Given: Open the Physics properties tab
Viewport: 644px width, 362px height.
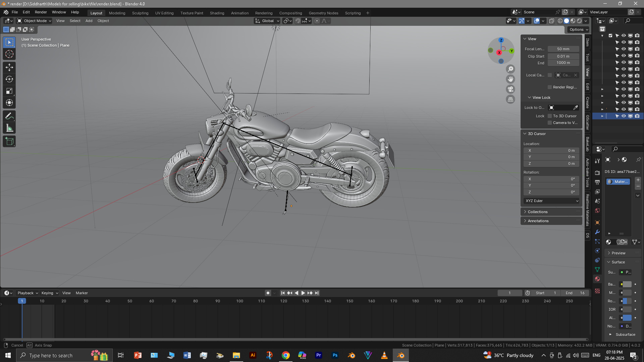Looking at the screenshot, I should 597,251.
